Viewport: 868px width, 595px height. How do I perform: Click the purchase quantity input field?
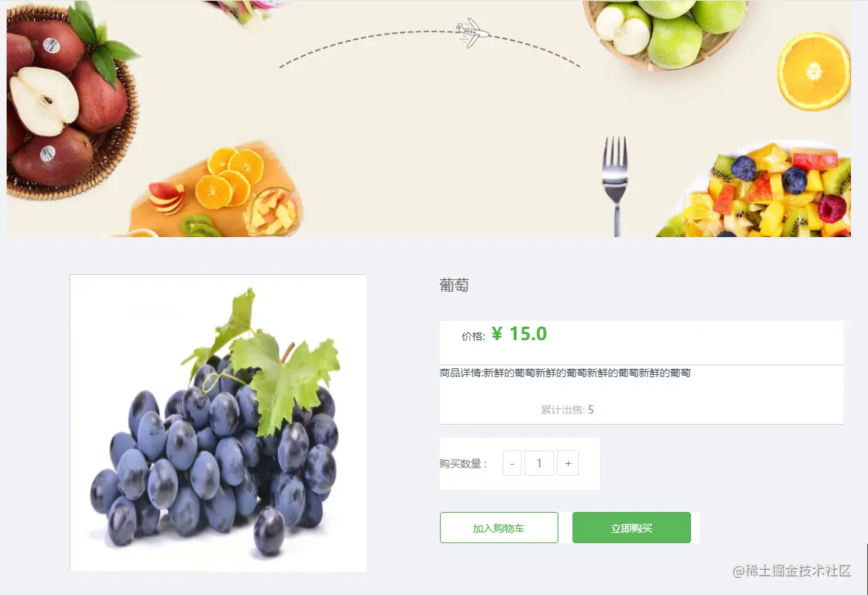tap(539, 463)
